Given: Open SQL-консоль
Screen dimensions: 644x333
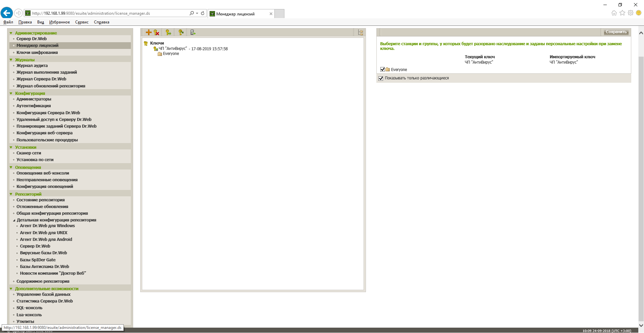Looking at the screenshot, I should (x=30, y=308).
